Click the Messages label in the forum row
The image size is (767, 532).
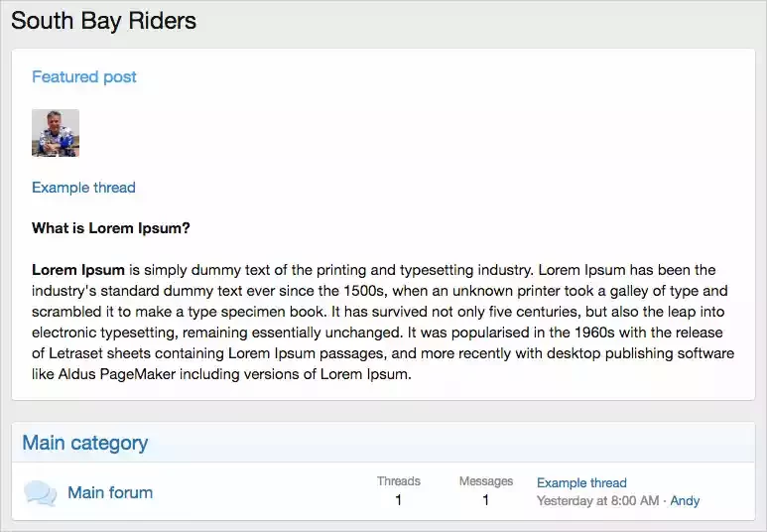[486, 481]
